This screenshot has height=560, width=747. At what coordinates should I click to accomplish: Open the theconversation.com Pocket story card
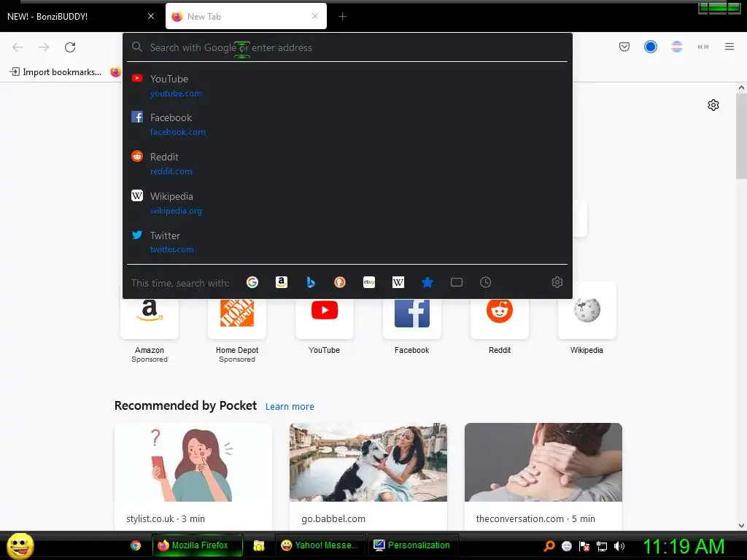click(543, 477)
